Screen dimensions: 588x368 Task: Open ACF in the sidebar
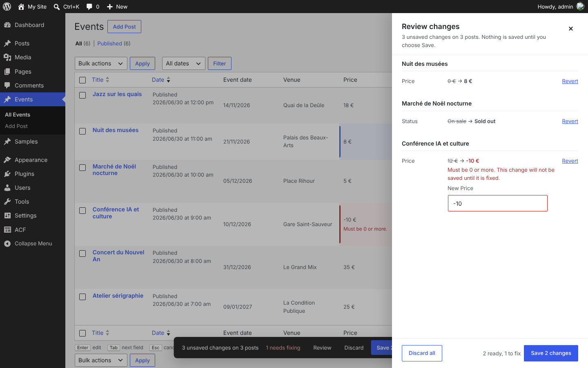click(33, 230)
